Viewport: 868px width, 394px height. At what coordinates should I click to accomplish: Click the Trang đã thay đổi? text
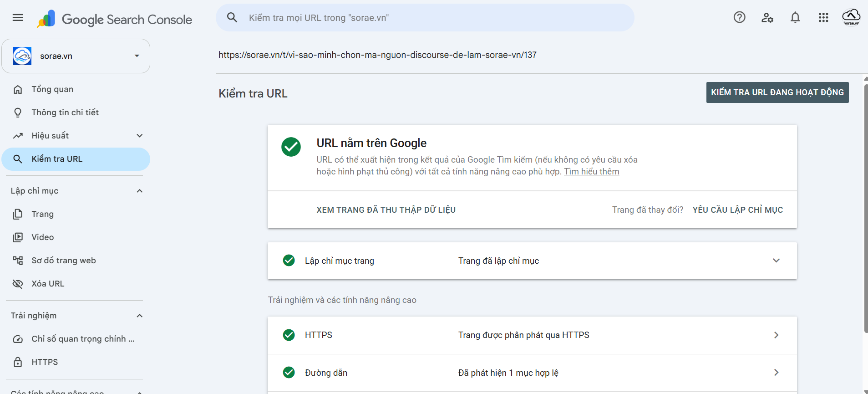[x=648, y=210]
